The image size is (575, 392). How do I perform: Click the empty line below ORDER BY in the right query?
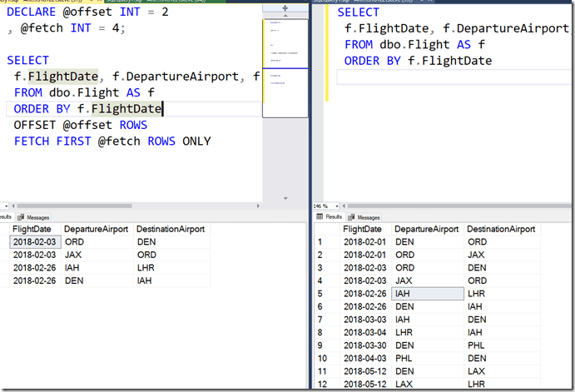click(x=454, y=77)
